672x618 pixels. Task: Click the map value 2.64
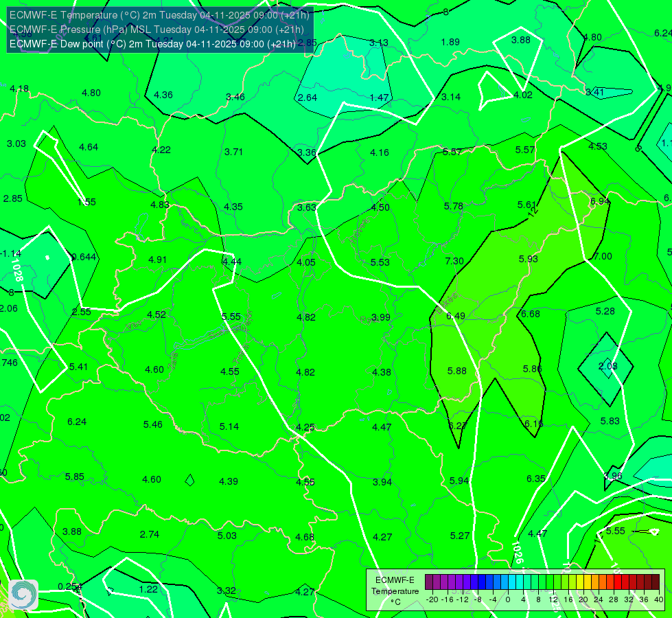308,98
